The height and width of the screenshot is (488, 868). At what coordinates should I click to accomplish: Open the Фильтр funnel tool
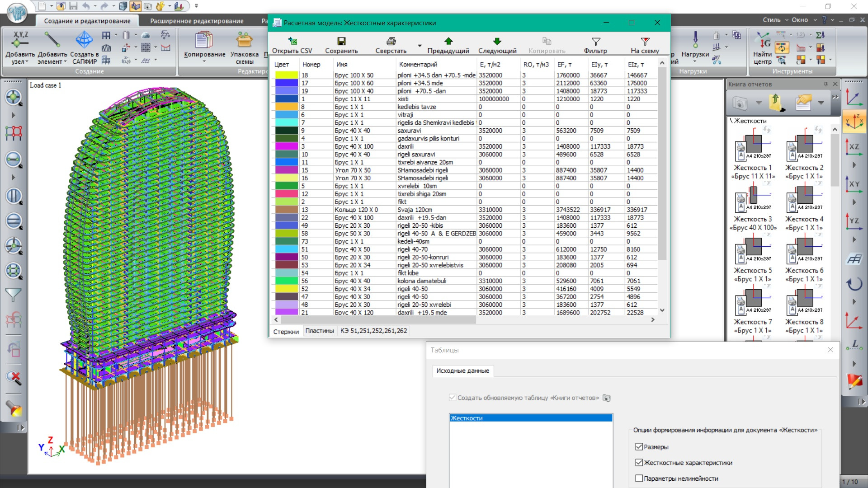(595, 42)
